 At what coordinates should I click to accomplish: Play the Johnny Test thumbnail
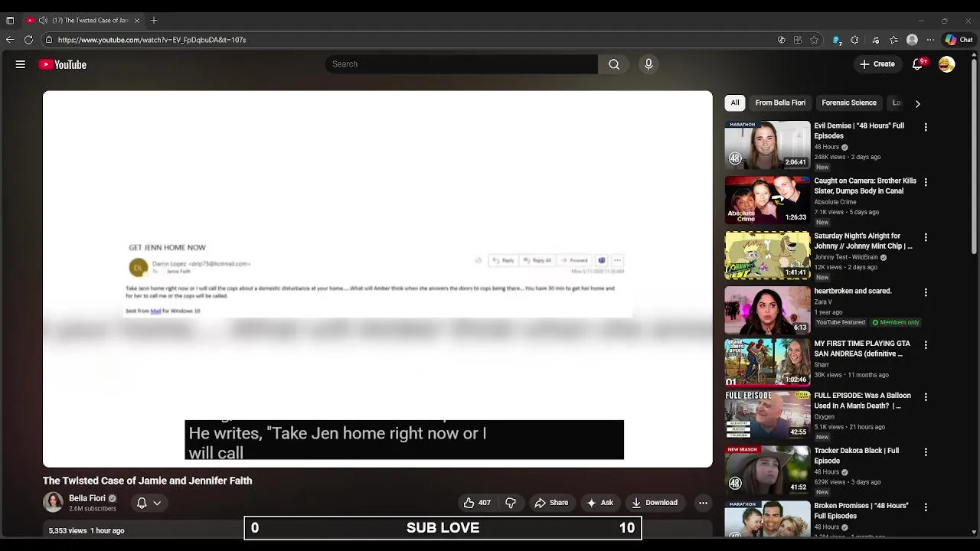(767, 255)
